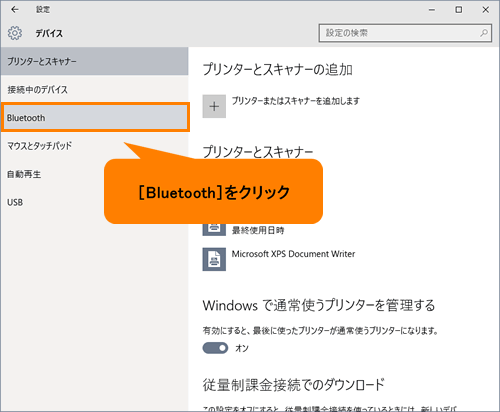Click the 設定の検索 search field

coord(405,33)
